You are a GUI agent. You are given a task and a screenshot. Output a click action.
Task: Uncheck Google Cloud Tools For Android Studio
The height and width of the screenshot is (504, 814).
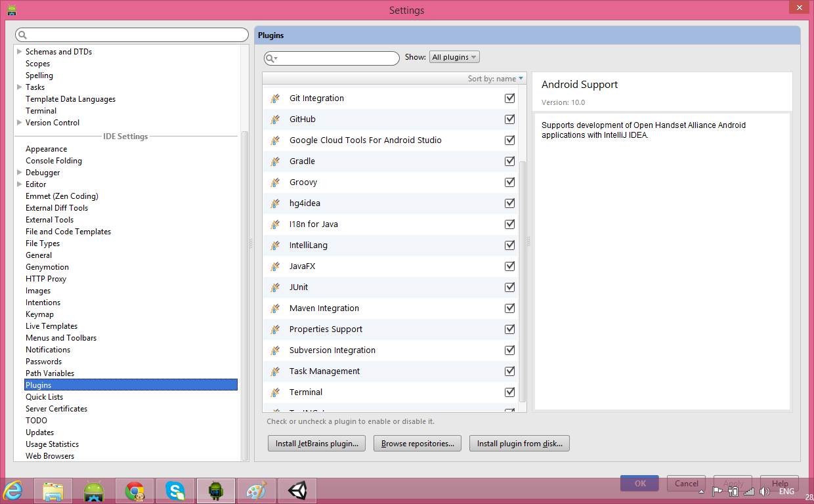pyautogui.click(x=509, y=140)
